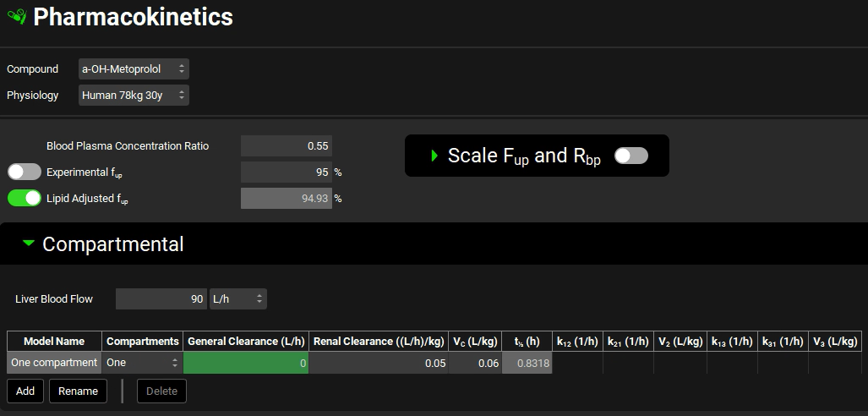Select the One compartment model row
Image resolution: width=868 pixels, height=416 pixels.
coord(54,363)
